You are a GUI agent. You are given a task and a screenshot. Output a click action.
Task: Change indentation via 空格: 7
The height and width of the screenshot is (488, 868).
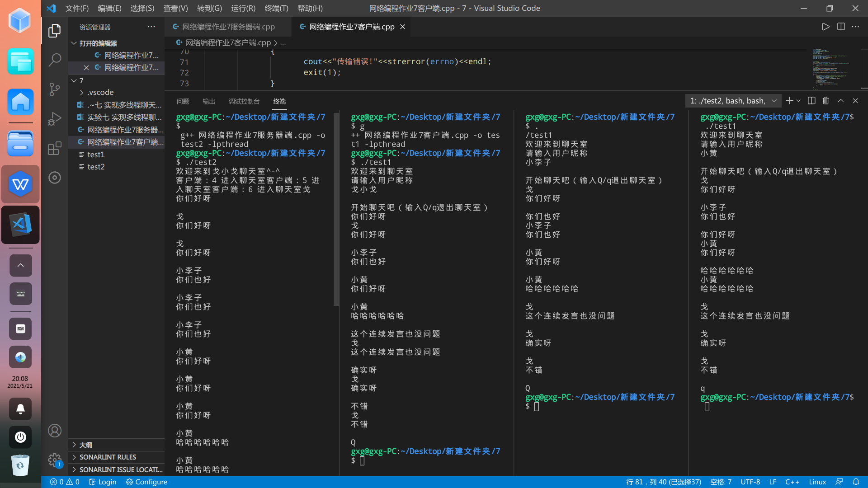(721, 482)
